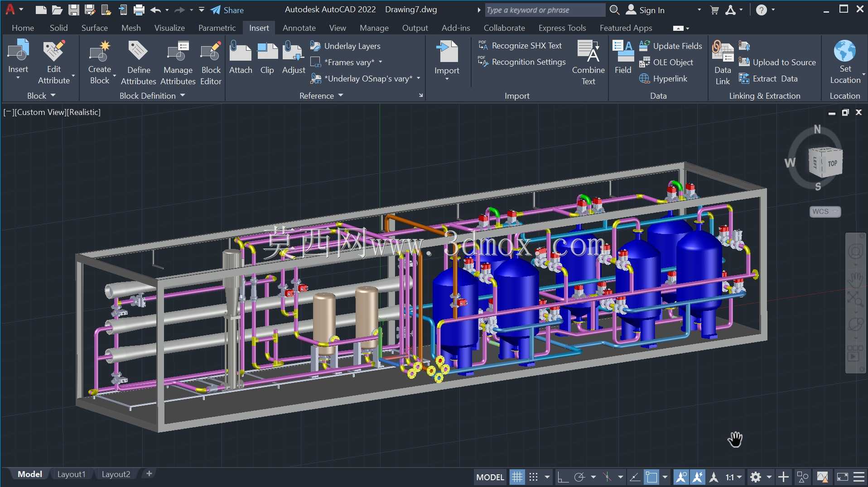
Task: Click the Combine Text tool
Action: (x=588, y=63)
